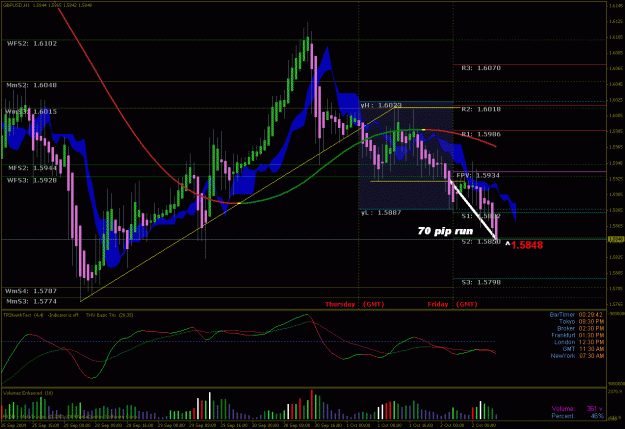Click the white '70 pip run' trend line
Viewport: 625px width, 429px height.
pos(473,209)
